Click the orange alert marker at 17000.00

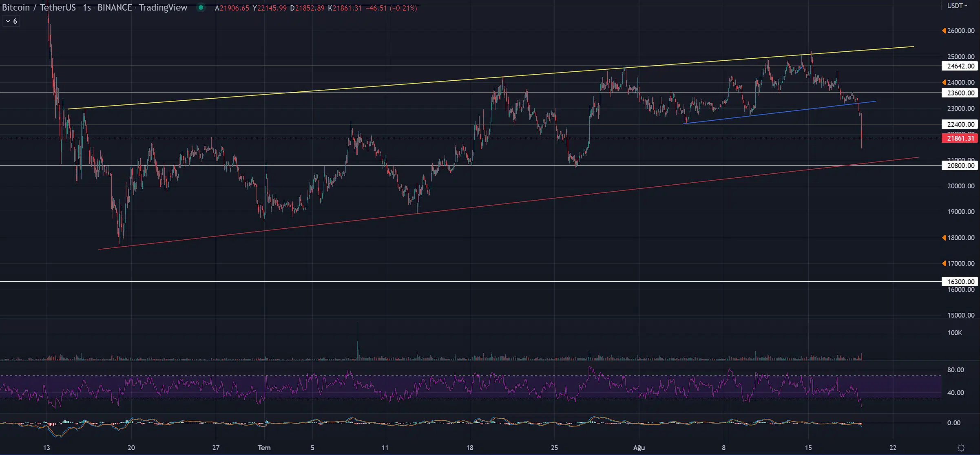point(944,263)
